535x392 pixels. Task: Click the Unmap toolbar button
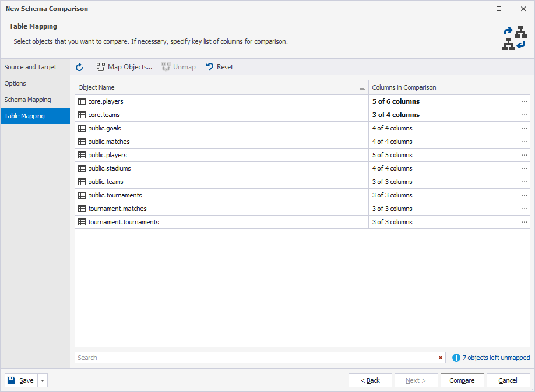[179, 67]
